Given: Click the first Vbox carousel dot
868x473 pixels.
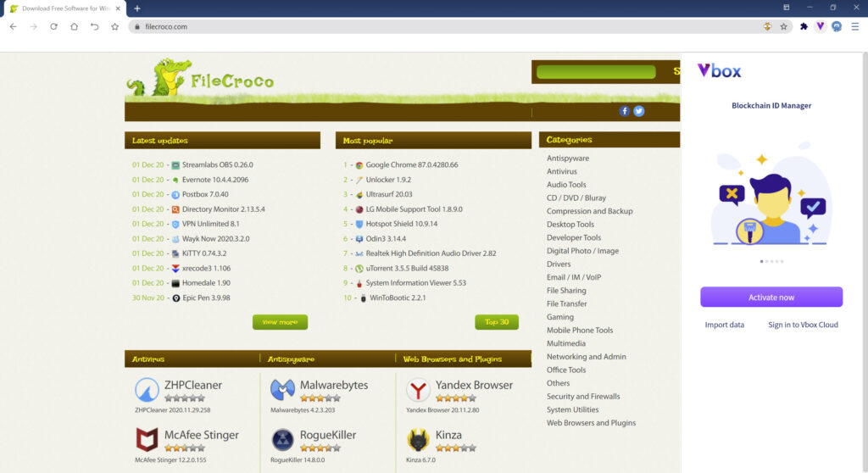Looking at the screenshot, I should pyautogui.click(x=762, y=261).
